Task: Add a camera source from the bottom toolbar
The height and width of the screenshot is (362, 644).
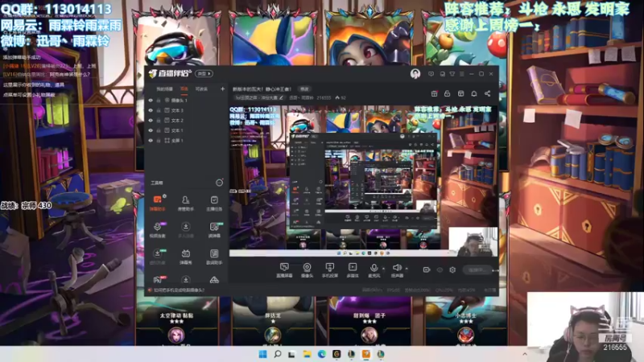Action: (307, 270)
